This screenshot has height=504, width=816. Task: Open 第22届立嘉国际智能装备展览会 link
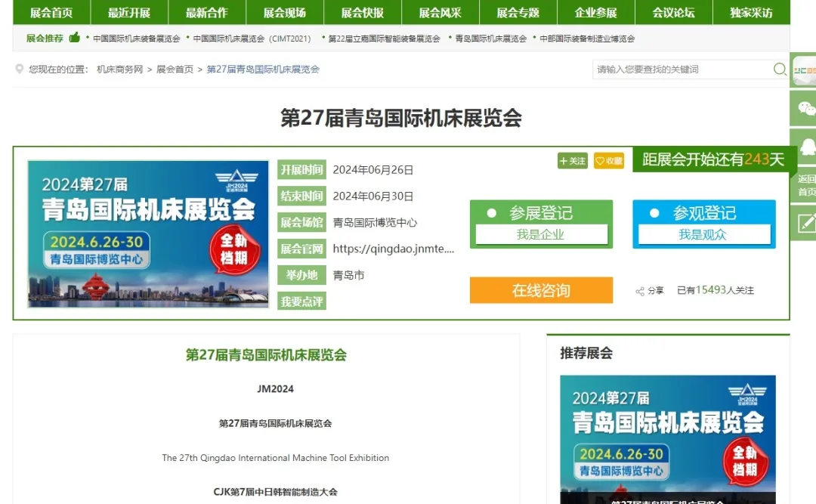point(384,39)
